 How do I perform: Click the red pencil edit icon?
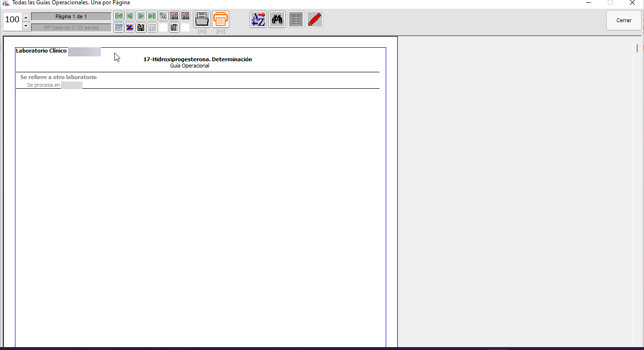click(315, 20)
